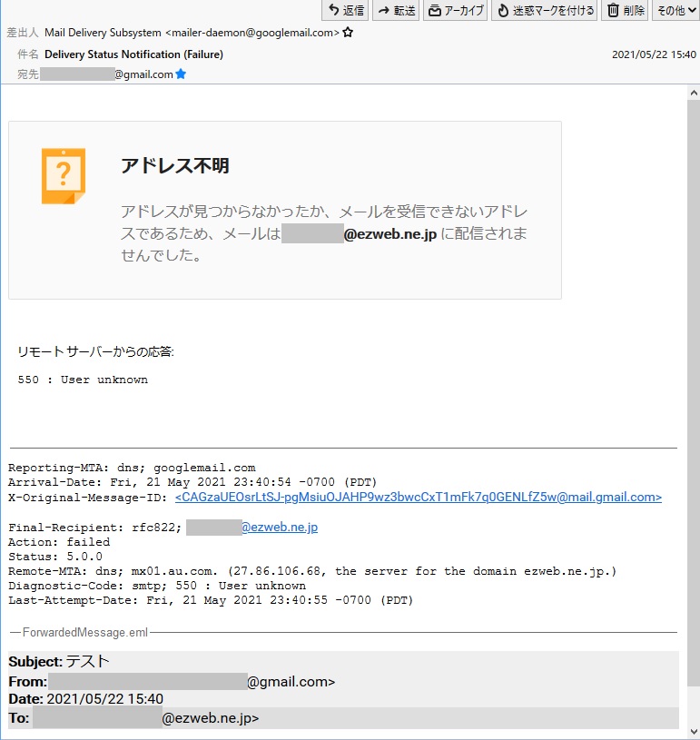This screenshot has width=700, height=740.
Task: Click the '550 : User unknown' response text
Action: pyautogui.click(x=83, y=380)
